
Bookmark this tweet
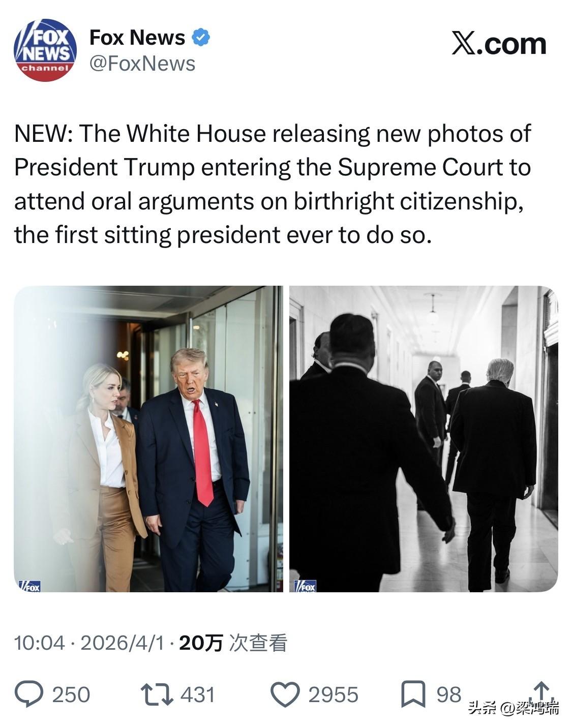tap(413, 695)
